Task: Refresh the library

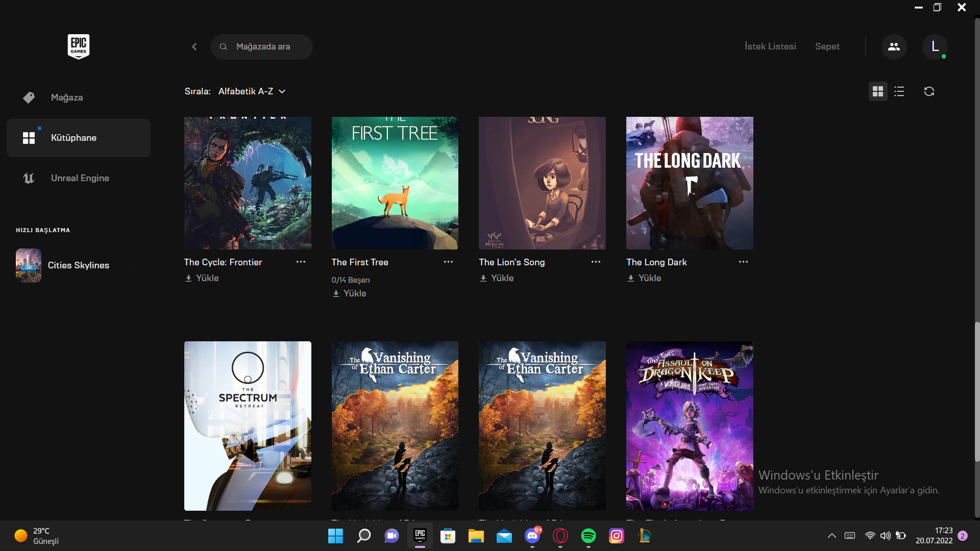Action: point(929,91)
